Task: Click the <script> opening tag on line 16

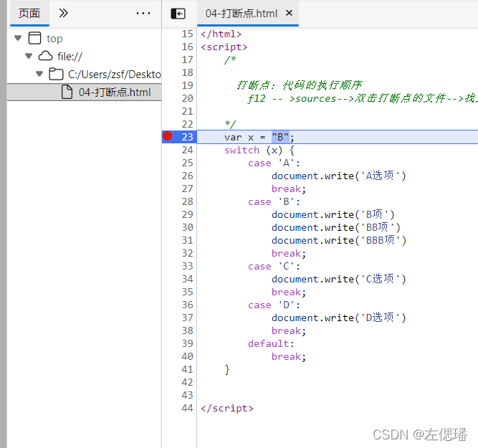Action: (224, 47)
